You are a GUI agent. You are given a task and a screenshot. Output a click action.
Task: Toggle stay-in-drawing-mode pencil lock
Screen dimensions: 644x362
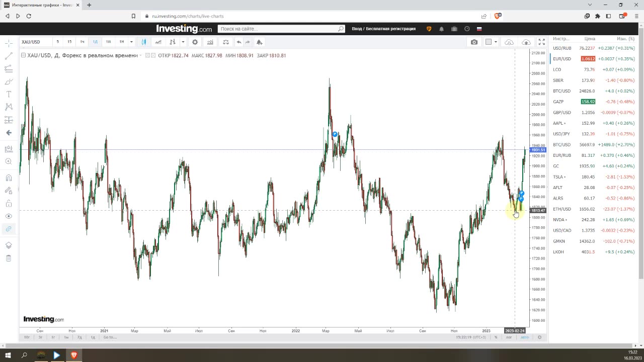pos(9,191)
